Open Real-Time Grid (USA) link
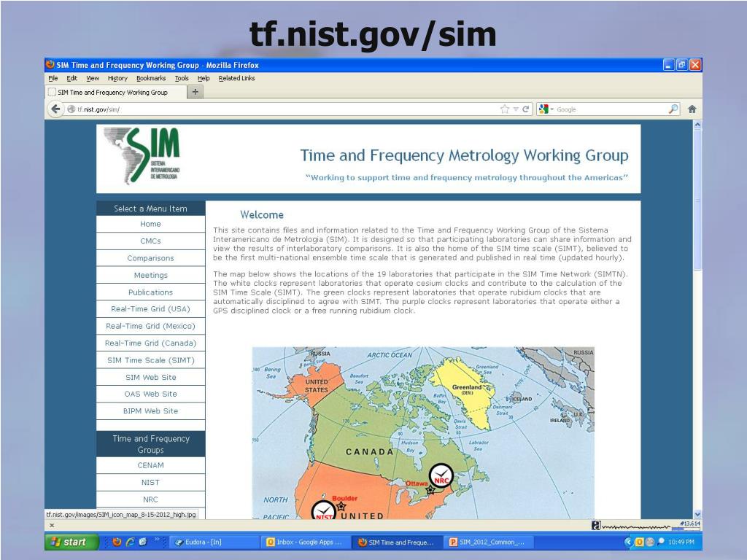 coord(150,309)
